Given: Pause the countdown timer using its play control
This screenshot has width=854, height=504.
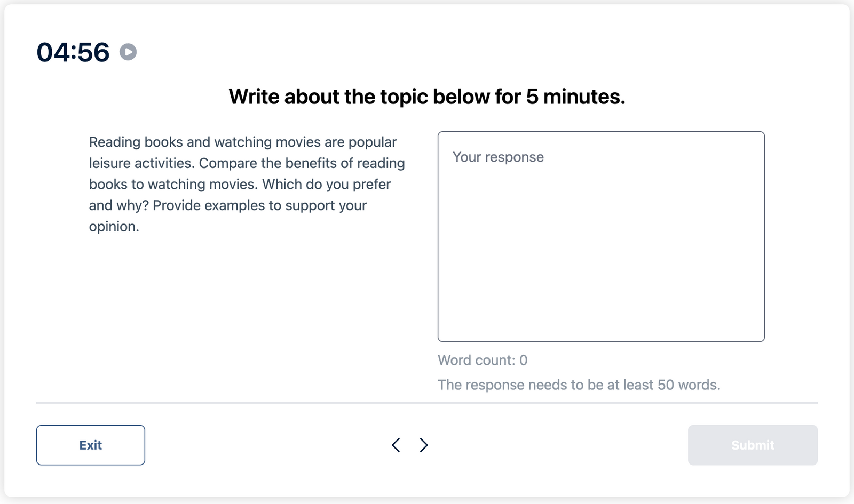Looking at the screenshot, I should [128, 52].
